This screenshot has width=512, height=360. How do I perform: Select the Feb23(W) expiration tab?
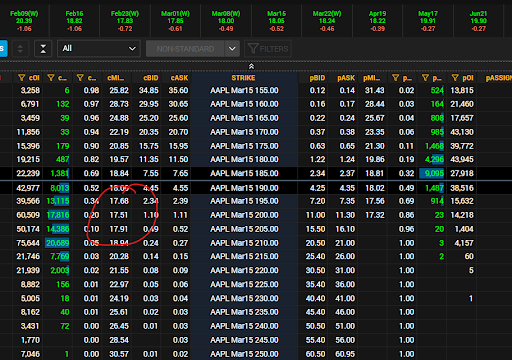click(125, 21)
